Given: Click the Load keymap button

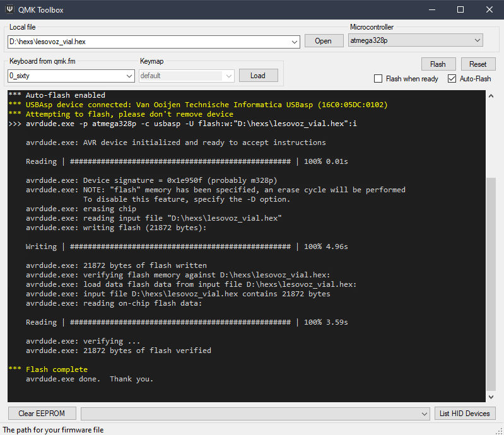Looking at the screenshot, I should click(x=257, y=76).
